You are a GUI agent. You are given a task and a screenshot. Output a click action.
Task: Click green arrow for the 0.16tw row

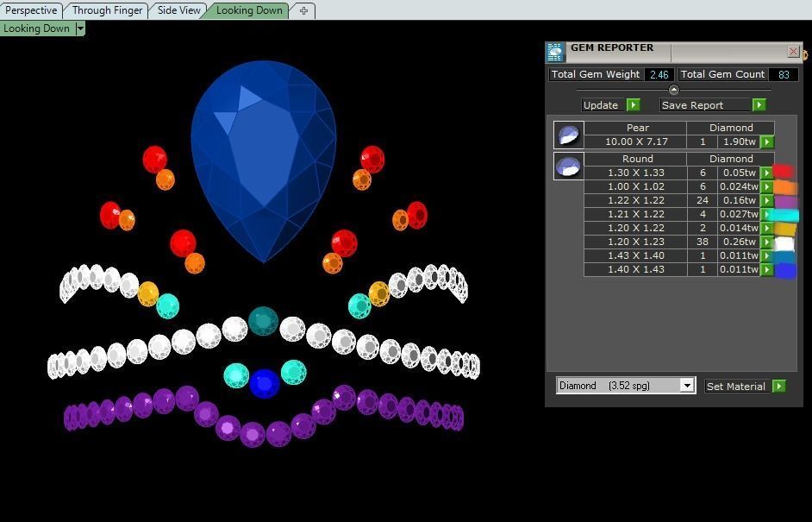pyautogui.click(x=766, y=201)
